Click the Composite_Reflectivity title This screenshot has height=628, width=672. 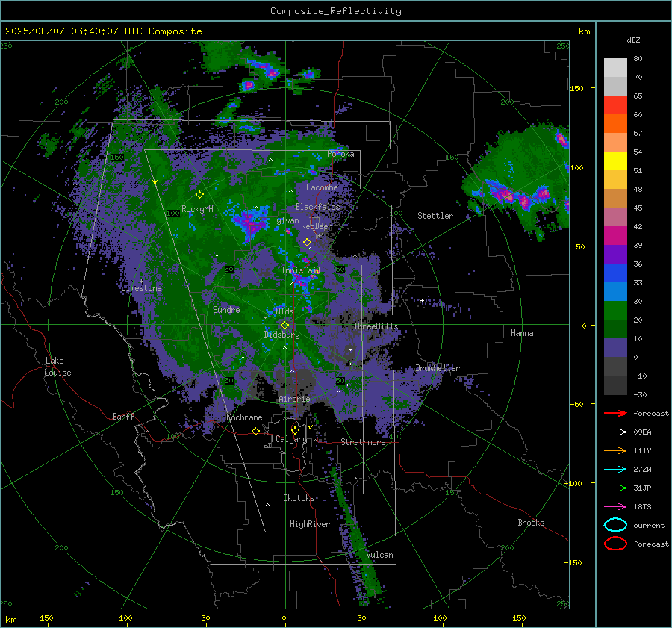click(x=335, y=11)
